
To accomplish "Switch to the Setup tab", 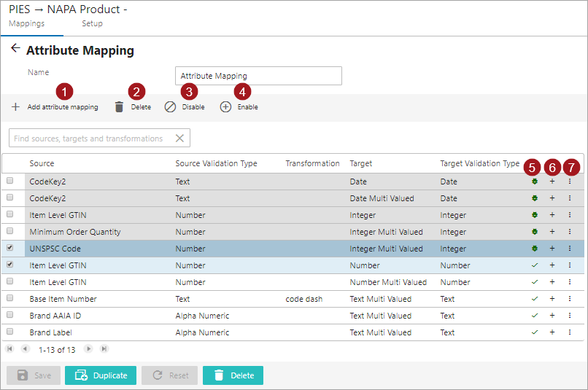I will [x=92, y=23].
